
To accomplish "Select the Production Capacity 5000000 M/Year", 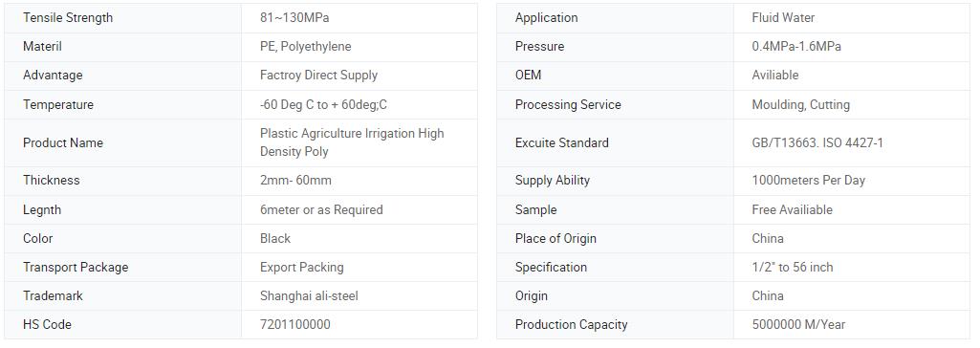I will 798,324.
